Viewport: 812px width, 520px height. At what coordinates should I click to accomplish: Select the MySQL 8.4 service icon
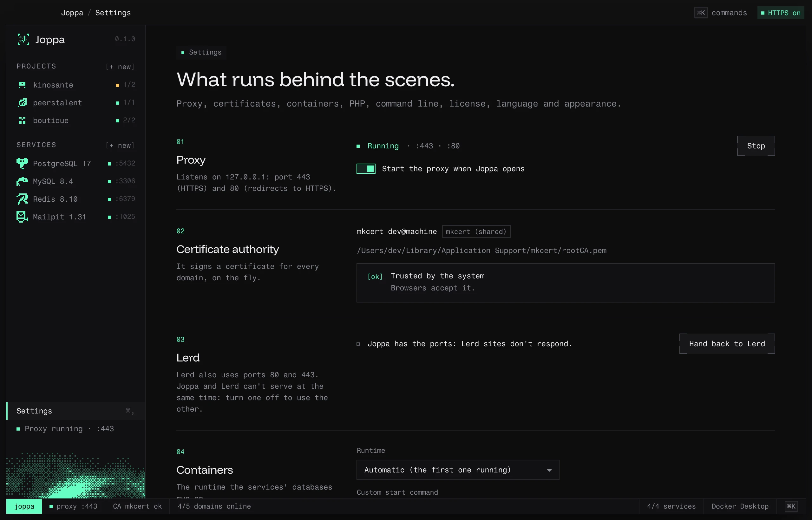tap(22, 181)
